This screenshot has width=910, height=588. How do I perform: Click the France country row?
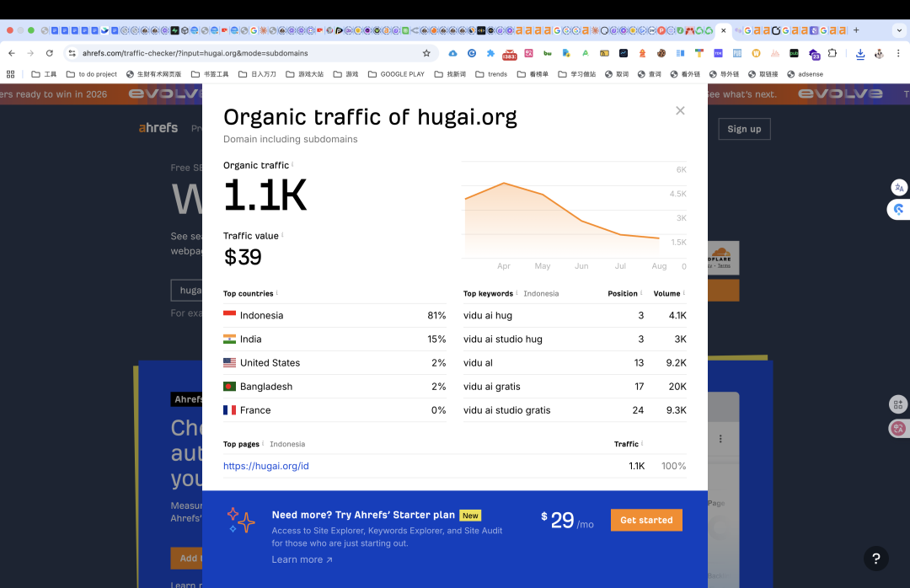click(x=335, y=410)
